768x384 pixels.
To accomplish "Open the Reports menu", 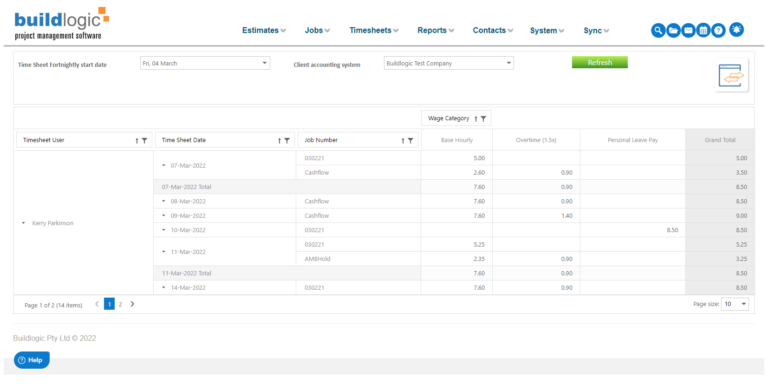I will (436, 30).
